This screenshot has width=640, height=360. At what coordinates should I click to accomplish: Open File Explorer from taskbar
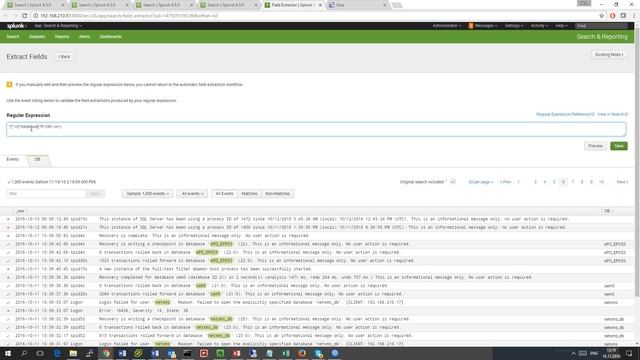point(73,353)
